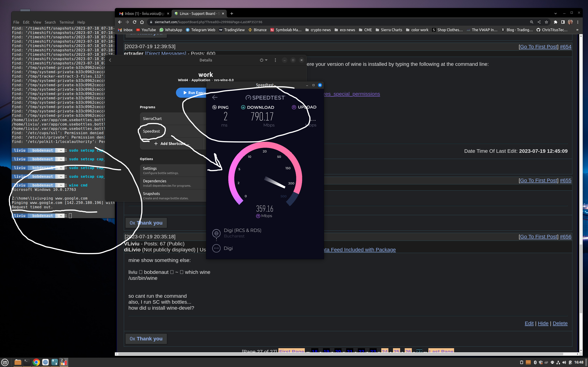This screenshot has height=367, width=588.
Task: Click the Chrome reload page icon
Action: (135, 22)
